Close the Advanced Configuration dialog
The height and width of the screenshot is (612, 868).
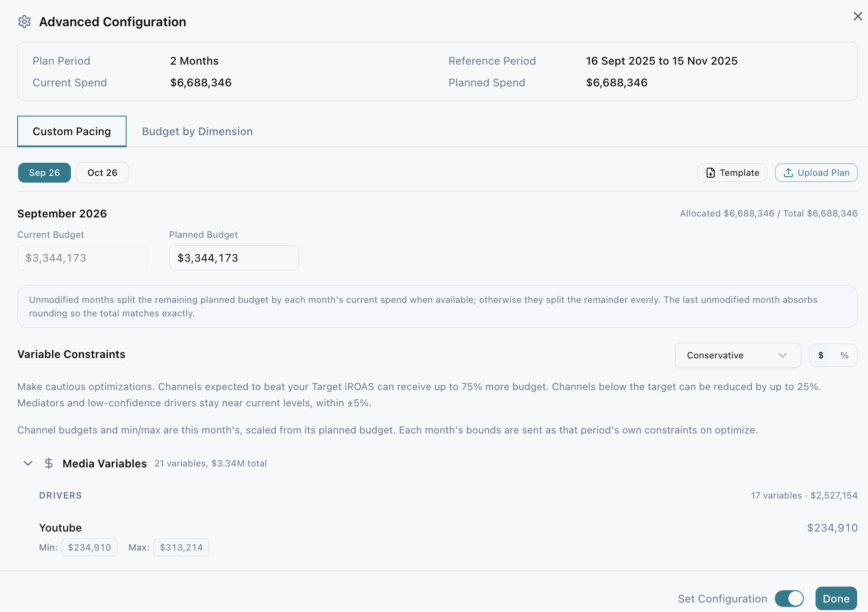point(858,16)
